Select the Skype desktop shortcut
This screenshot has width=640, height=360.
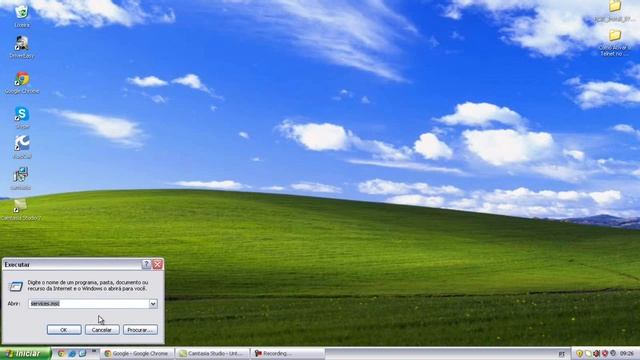pos(22,118)
